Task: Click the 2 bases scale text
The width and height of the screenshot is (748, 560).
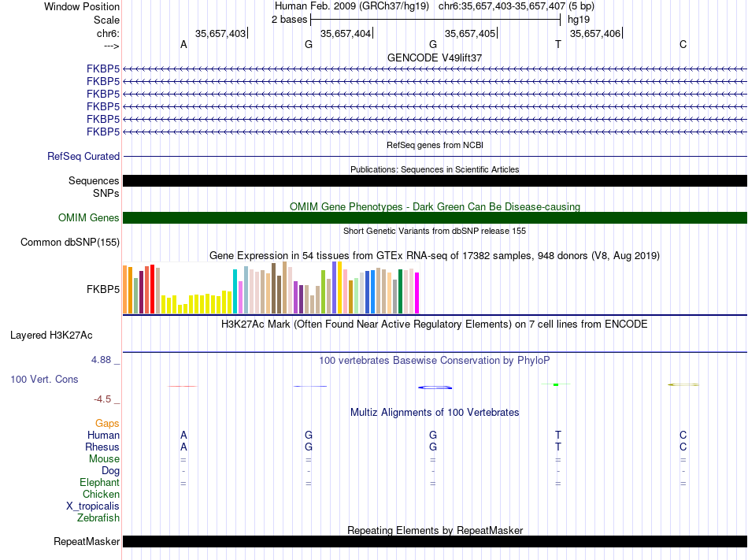Action: coord(289,20)
